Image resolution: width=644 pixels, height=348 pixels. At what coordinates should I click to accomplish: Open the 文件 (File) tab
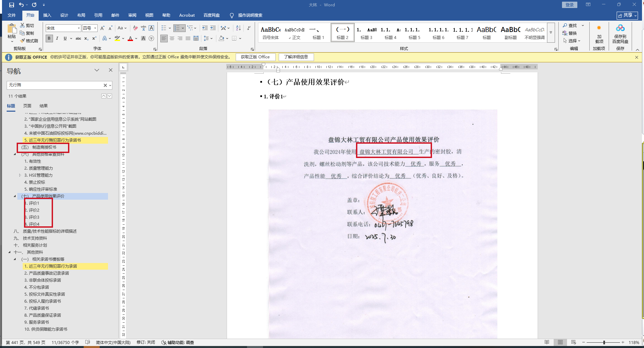(12, 15)
